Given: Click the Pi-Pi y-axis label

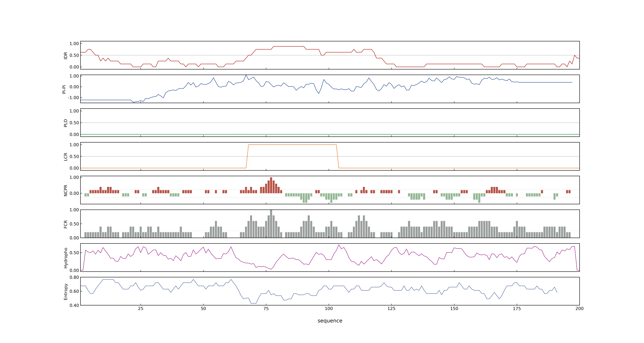Looking at the screenshot, I should (64, 89).
